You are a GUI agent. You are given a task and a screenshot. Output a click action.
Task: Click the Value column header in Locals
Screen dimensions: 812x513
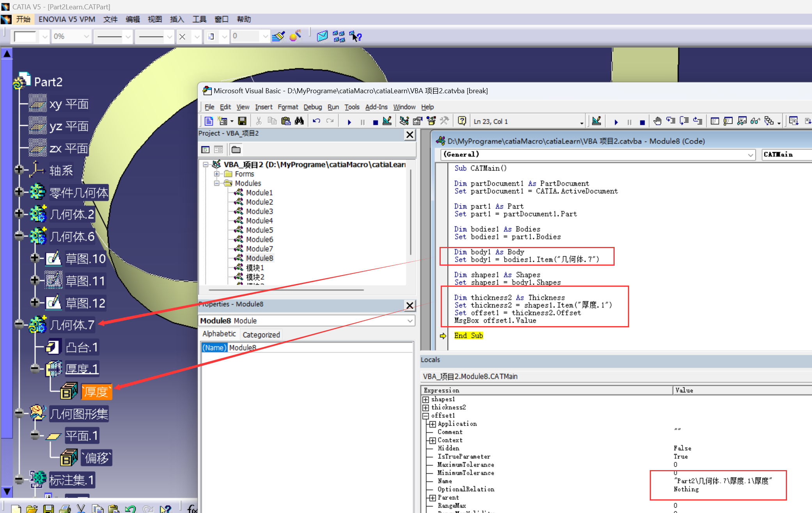tap(684, 391)
